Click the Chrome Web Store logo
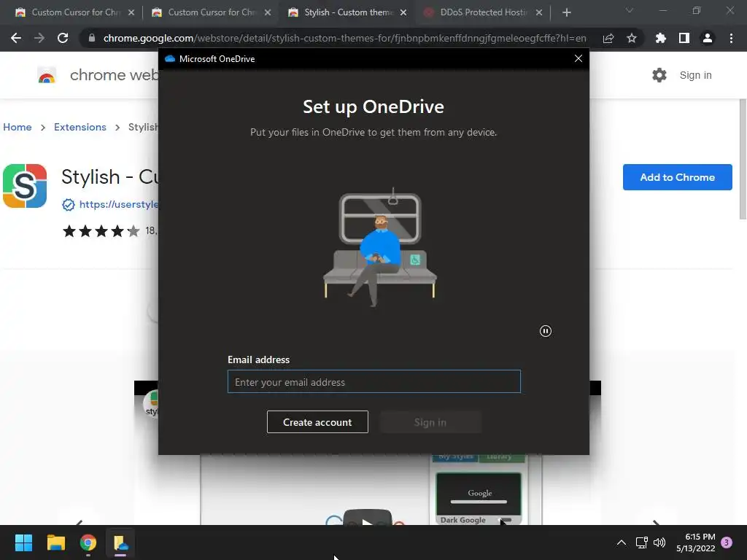This screenshot has width=747, height=560. pyautogui.click(x=47, y=75)
